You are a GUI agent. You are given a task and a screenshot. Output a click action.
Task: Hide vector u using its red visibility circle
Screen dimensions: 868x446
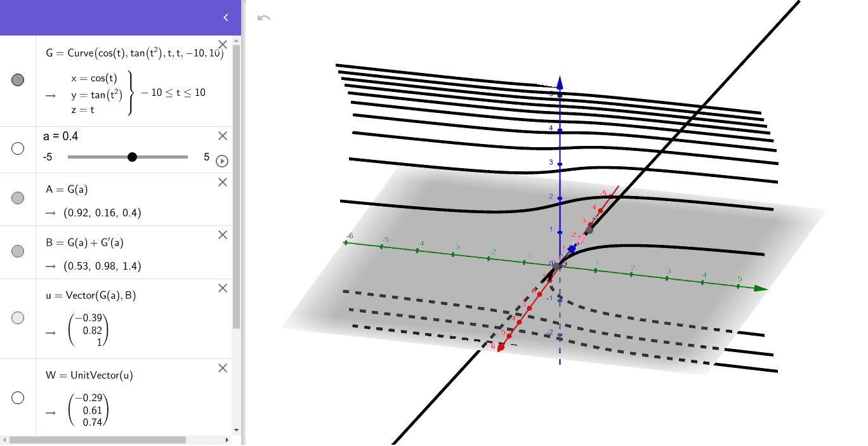[x=18, y=317]
